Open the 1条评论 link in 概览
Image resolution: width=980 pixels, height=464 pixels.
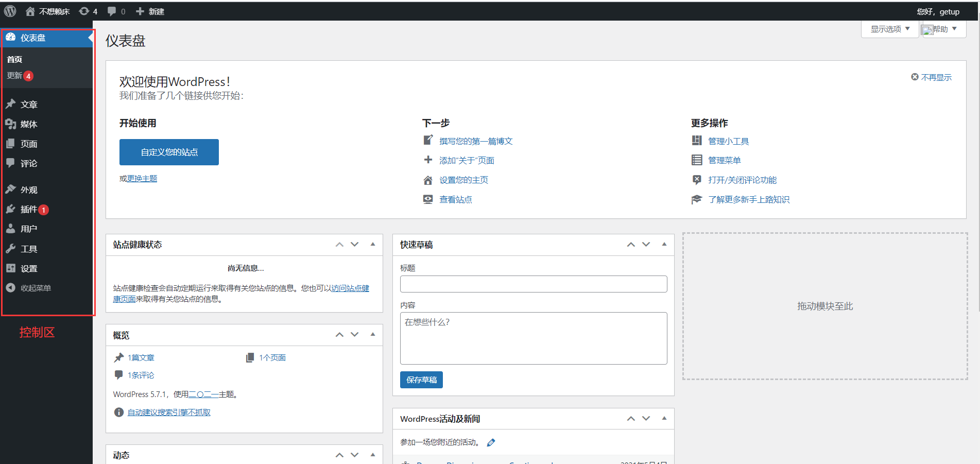click(141, 375)
